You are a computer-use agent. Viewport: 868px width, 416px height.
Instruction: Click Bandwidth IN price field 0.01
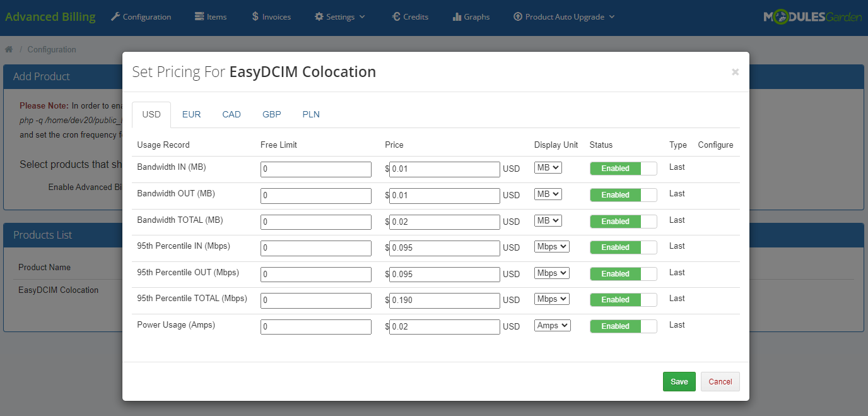[445, 169]
